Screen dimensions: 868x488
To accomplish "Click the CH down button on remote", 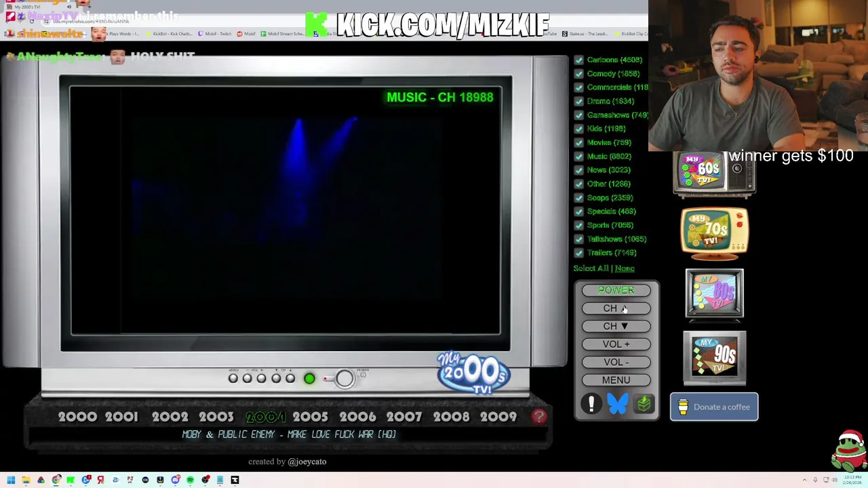I will 616,326.
